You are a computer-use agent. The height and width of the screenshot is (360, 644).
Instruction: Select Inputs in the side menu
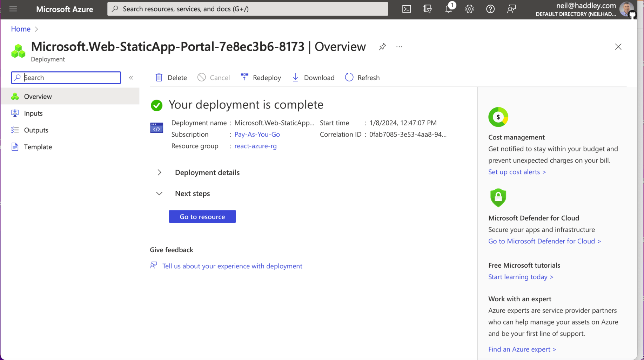point(33,113)
